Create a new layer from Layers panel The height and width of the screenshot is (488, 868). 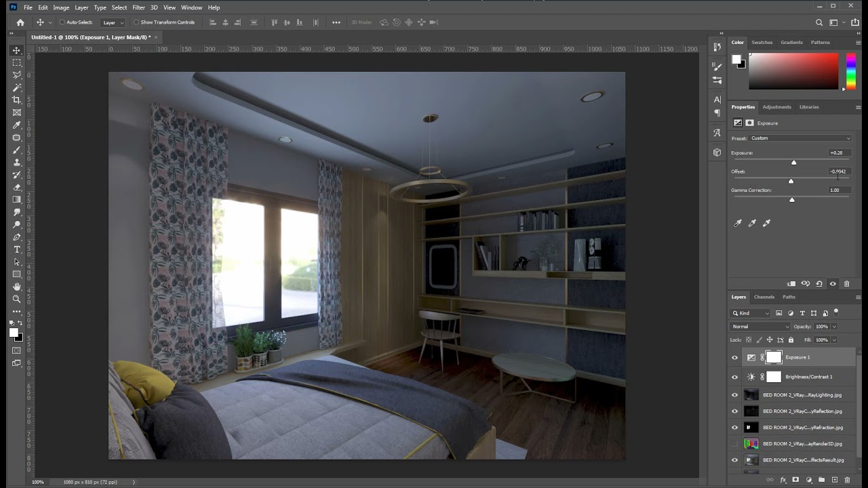click(x=834, y=480)
